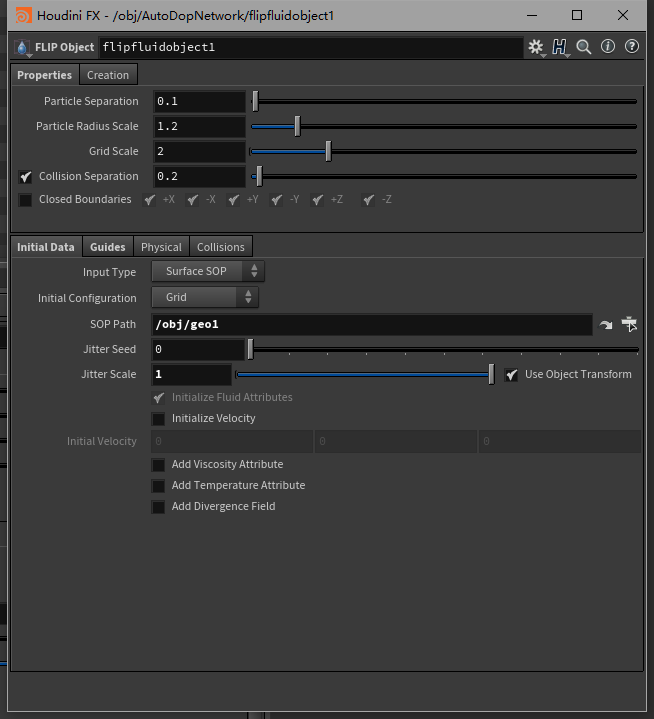Switch to the Properties tab
This screenshot has width=654, height=719.
click(x=44, y=75)
